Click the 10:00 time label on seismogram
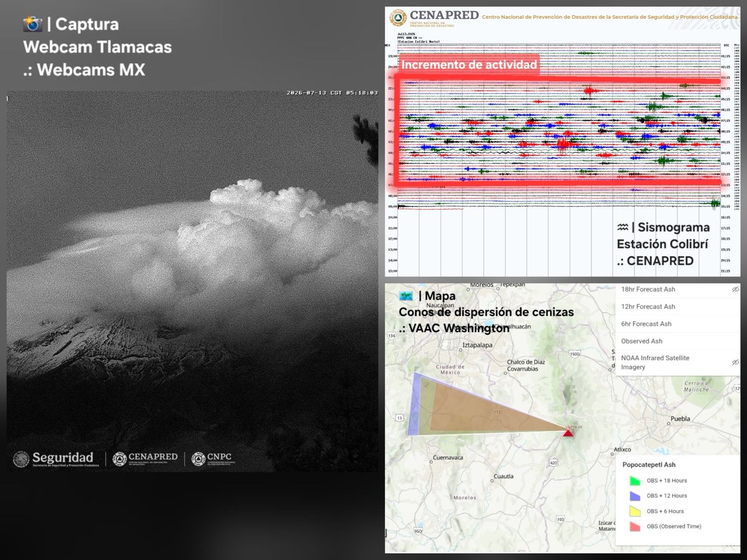 [392, 218]
